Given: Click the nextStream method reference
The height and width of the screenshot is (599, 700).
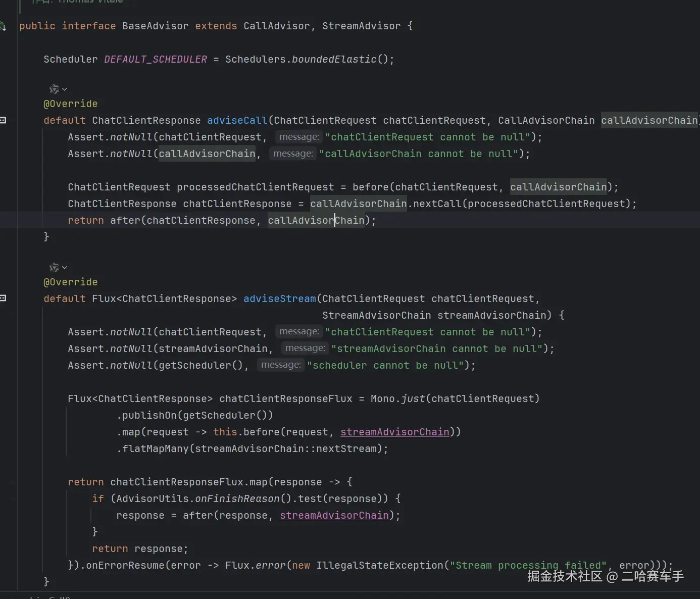Looking at the screenshot, I should pyautogui.click(x=346, y=448).
